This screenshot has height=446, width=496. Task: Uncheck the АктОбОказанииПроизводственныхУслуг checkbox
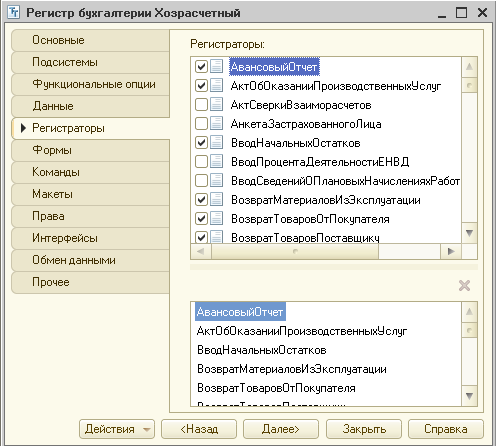[x=201, y=86]
